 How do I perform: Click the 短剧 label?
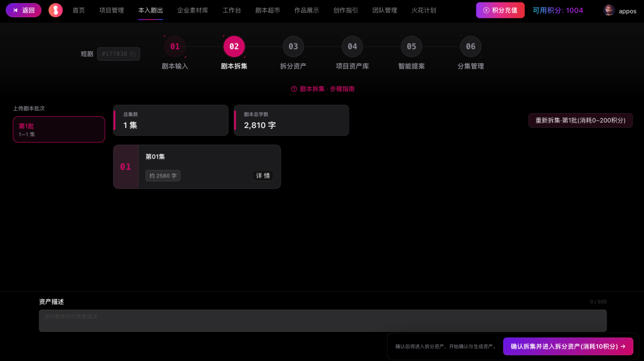[86, 54]
